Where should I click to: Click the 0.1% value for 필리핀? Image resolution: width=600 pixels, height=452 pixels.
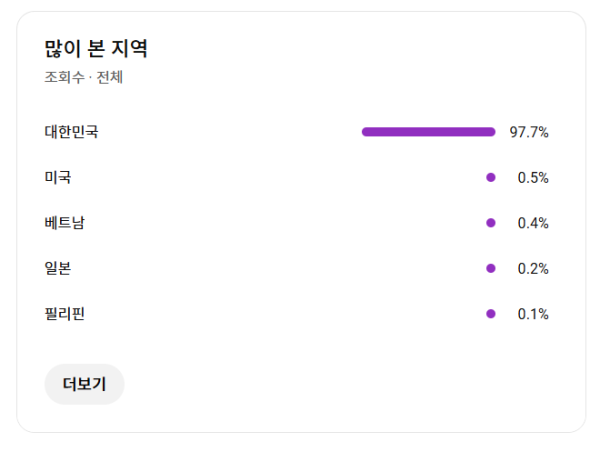[533, 314]
